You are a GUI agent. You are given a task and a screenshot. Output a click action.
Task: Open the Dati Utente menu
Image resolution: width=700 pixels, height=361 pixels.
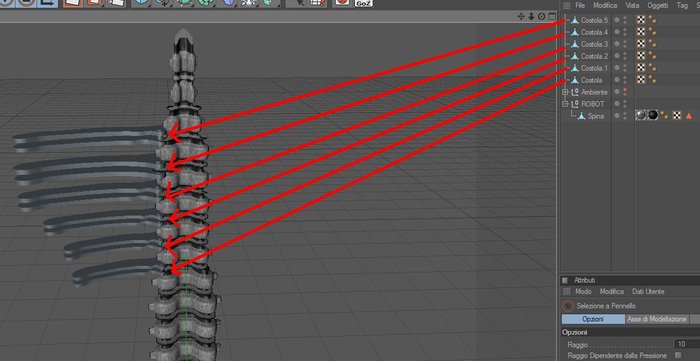pyautogui.click(x=648, y=291)
